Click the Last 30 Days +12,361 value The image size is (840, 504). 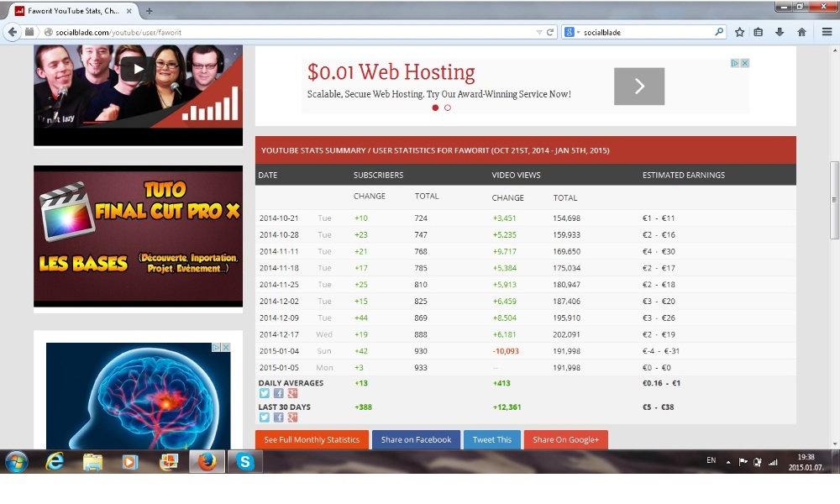[507, 407]
